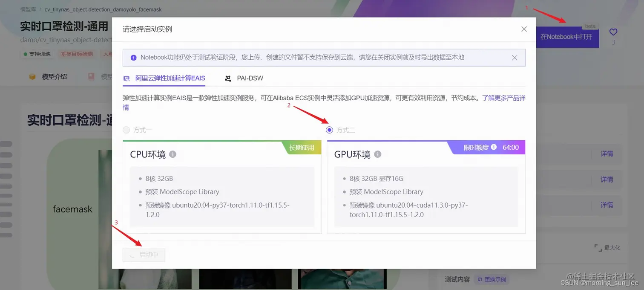This screenshot has height=290, width=644.
Task: Switch to the 阿里云弹性加速计算EAIS tab
Action: [164, 78]
